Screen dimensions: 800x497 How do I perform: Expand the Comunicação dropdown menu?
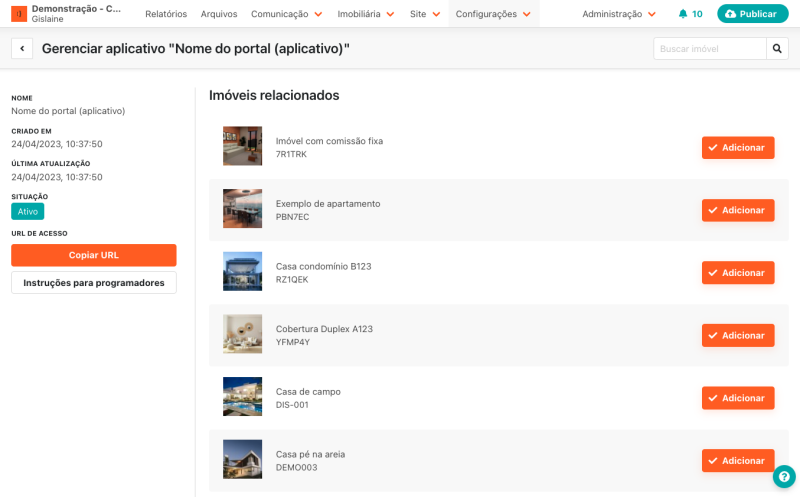coord(286,14)
